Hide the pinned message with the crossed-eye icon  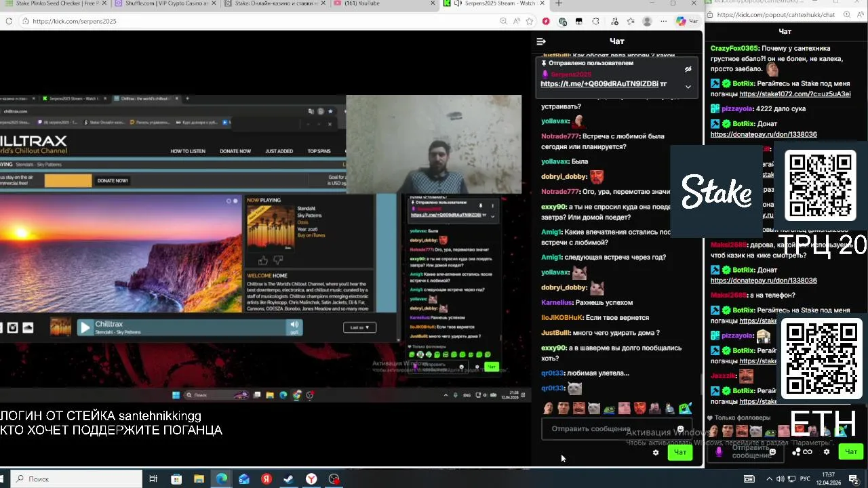(x=688, y=69)
